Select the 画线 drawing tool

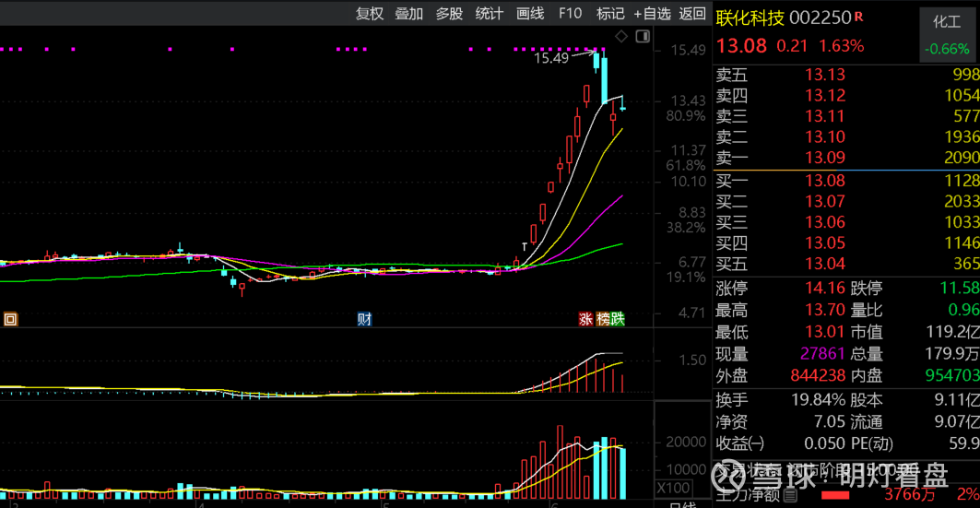pos(530,13)
